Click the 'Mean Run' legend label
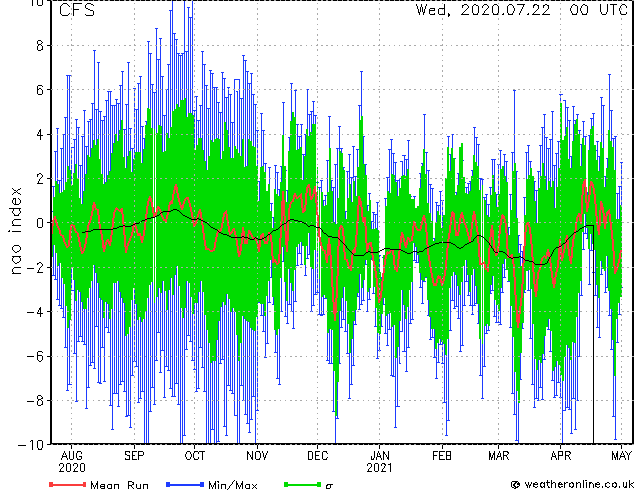Screen dimensions: 634x490 (x=119, y=485)
